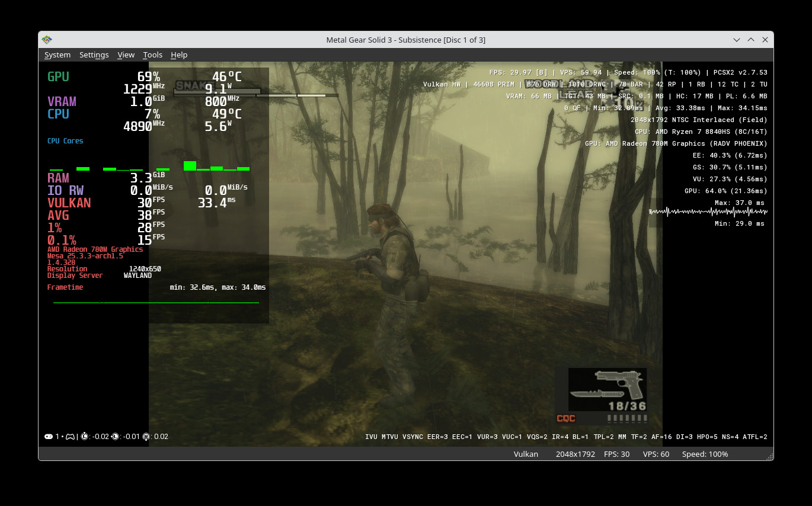The height and width of the screenshot is (506, 812).
Task: Maximize the PCSX2 window
Action: 751,40
